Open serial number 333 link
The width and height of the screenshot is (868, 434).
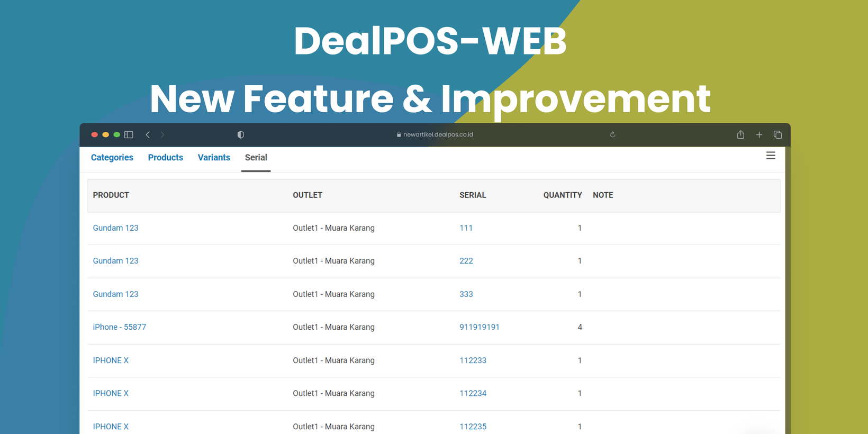click(466, 294)
